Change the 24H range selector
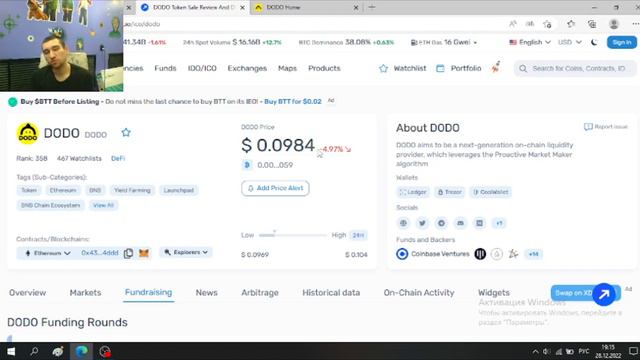 tap(358, 235)
